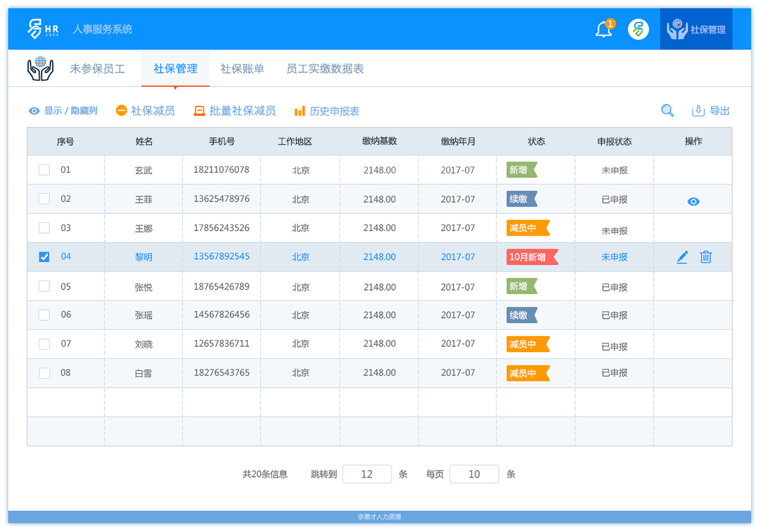Screen dimensions: 760x532
Task: Open 历史申报表
Action: point(327,111)
